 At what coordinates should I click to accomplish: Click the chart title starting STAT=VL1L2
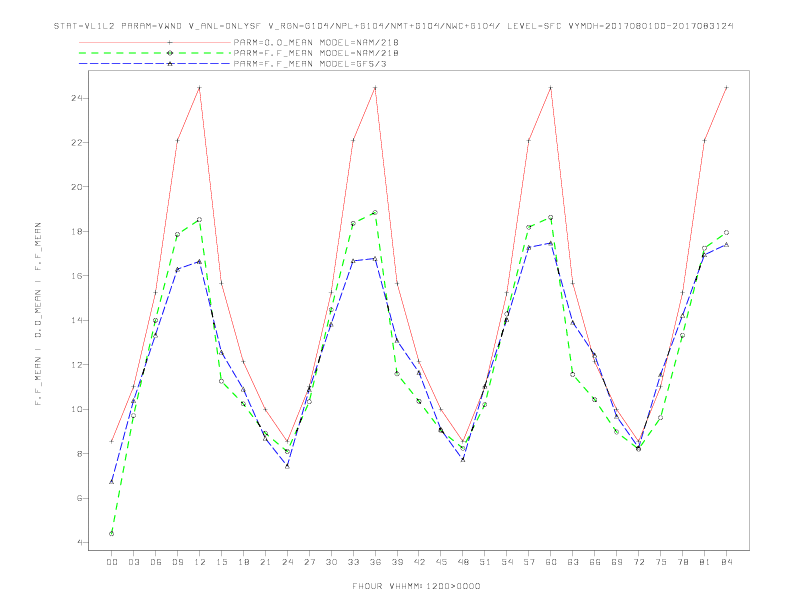[393, 26]
